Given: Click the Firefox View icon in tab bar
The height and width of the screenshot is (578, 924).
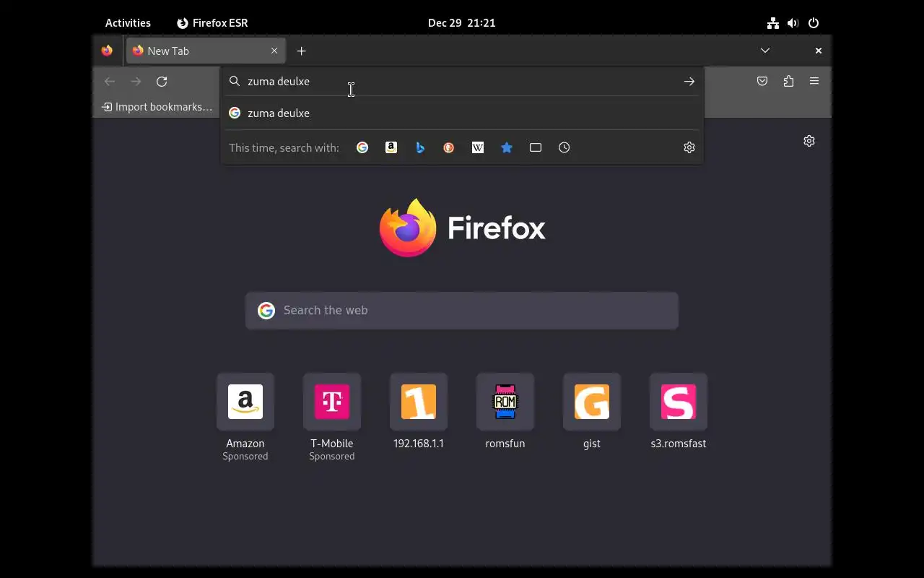Looking at the screenshot, I should [x=107, y=51].
